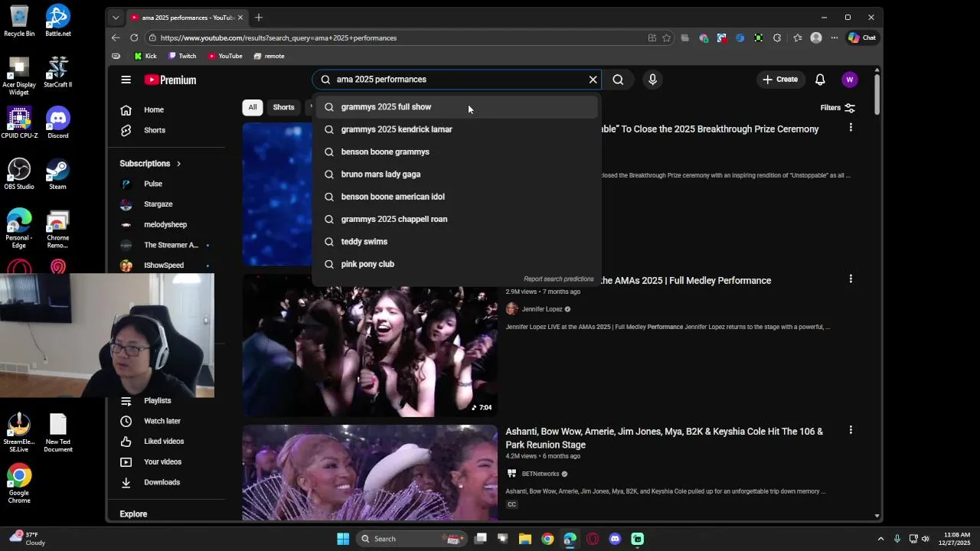
Task: Open more options for the Ashanti video
Action: [851, 430]
